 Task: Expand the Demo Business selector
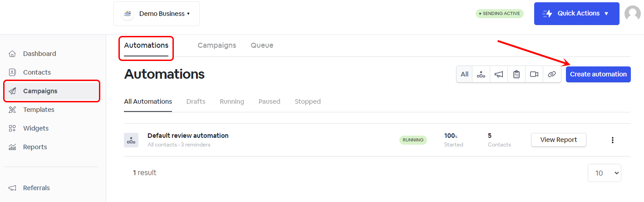(x=157, y=14)
